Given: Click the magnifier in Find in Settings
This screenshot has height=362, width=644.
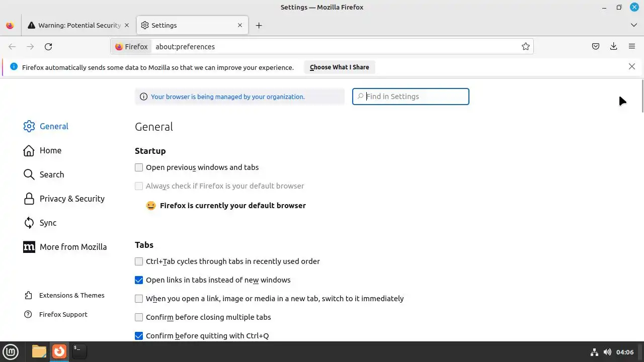Looking at the screenshot, I should click(360, 97).
